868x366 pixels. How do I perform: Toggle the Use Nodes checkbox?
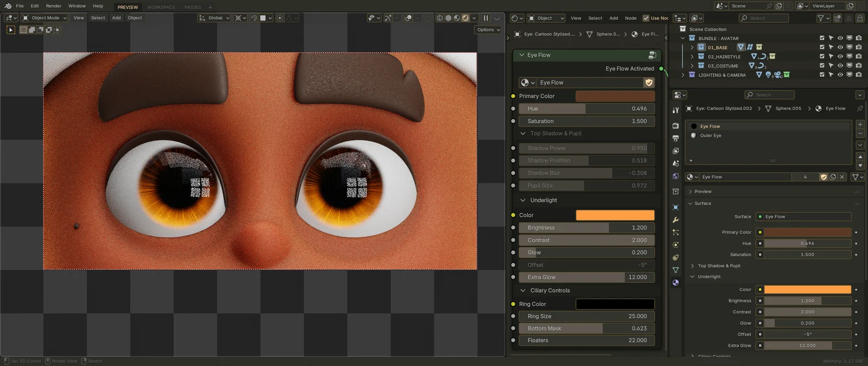click(x=646, y=18)
